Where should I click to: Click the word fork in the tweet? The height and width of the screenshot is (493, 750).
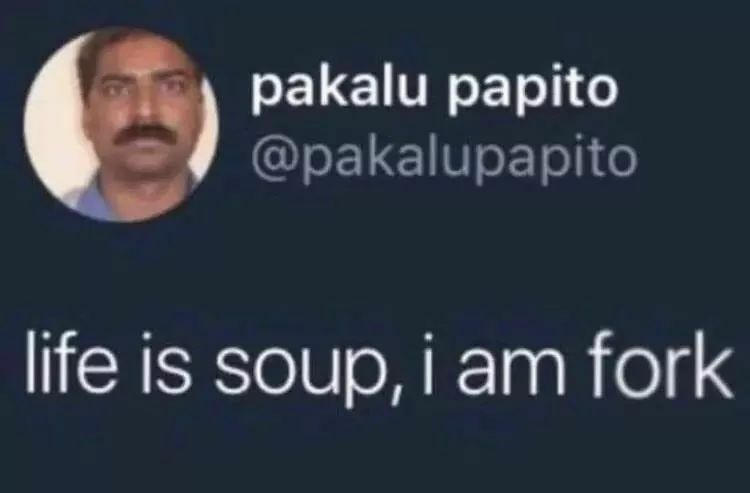tap(662, 364)
